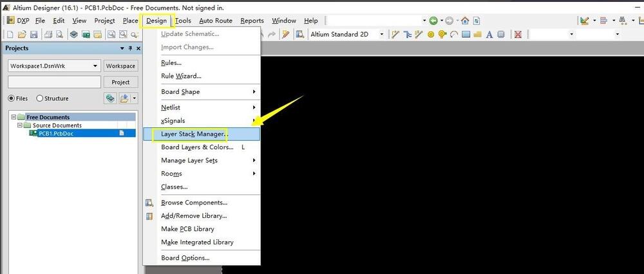
Task: Click the grey forward navigation button
Action: pos(450,21)
